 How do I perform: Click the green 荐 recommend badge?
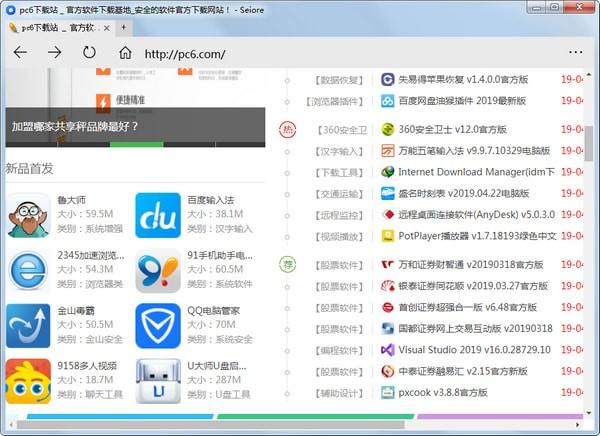(287, 265)
